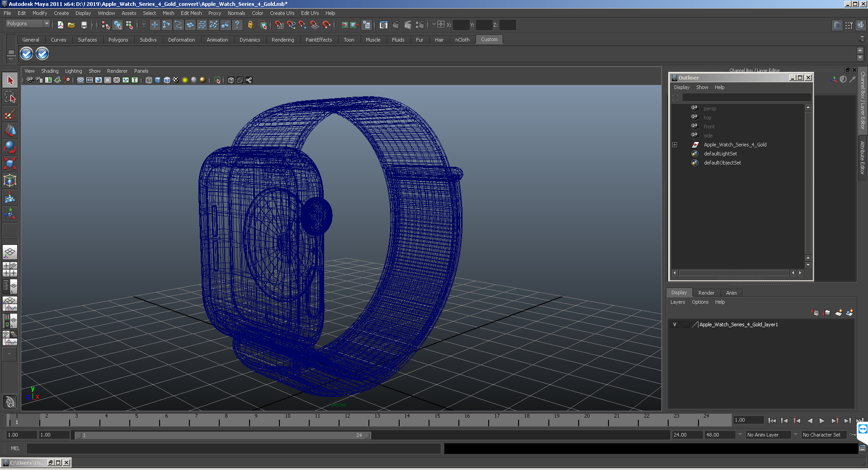The height and width of the screenshot is (470, 868).
Task: Select the arrow Select tool
Action: pos(10,80)
